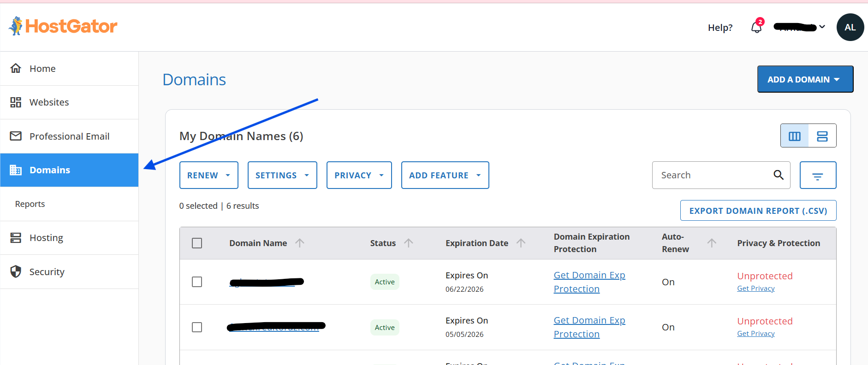Image resolution: width=868 pixels, height=365 pixels.
Task: Open the Add a Domain dropdown
Action: [x=805, y=79]
